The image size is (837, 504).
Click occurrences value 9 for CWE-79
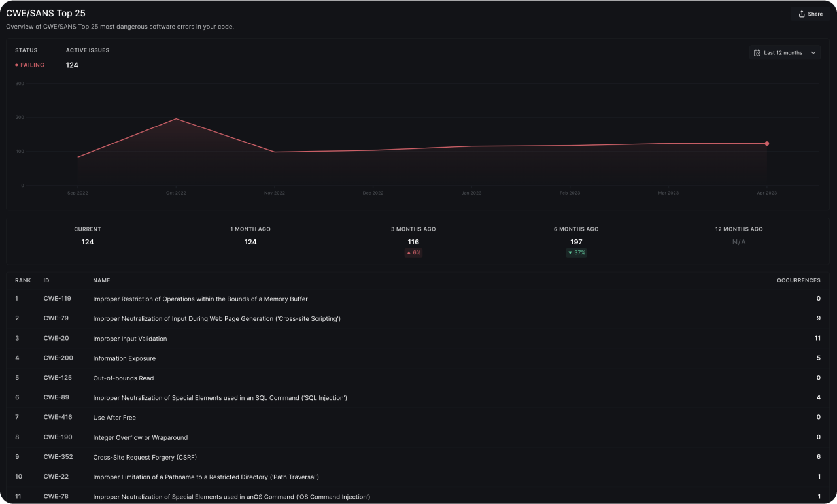click(819, 318)
